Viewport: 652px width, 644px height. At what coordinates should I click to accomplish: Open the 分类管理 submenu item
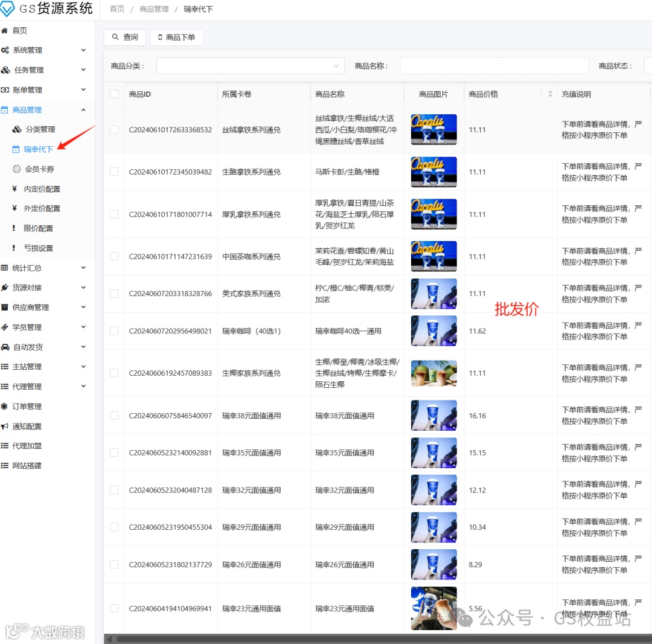coord(40,129)
